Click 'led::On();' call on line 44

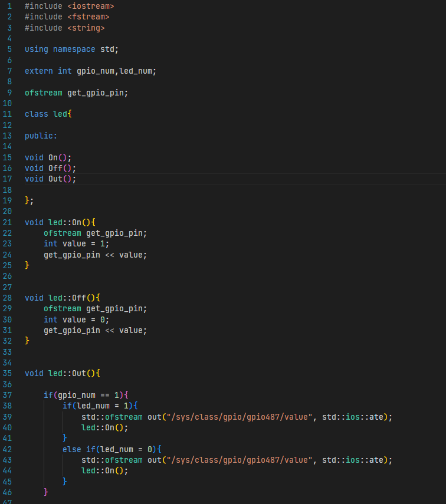[x=104, y=470]
